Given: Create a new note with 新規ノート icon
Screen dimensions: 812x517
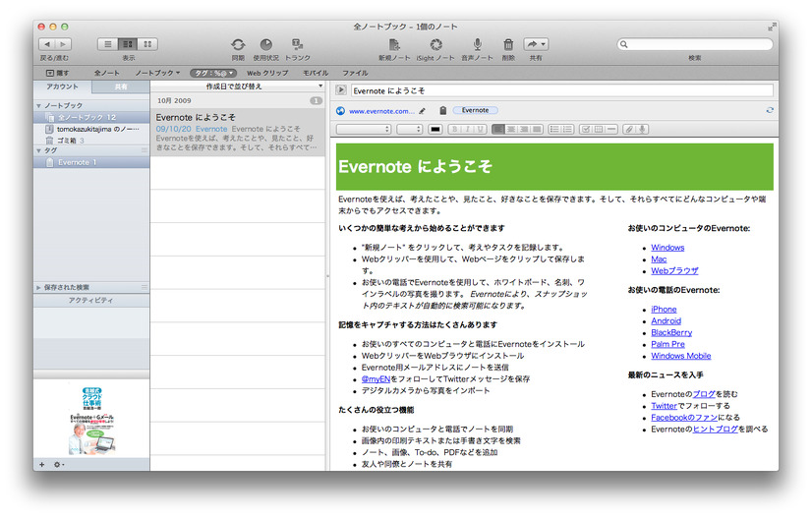Looking at the screenshot, I should pyautogui.click(x=394, y=44).
